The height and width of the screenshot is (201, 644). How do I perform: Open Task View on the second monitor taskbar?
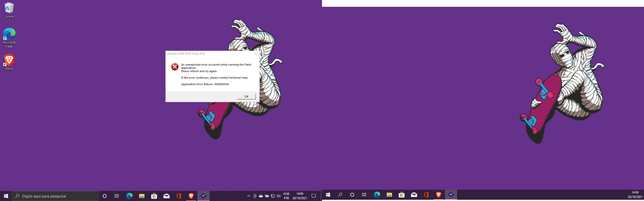pos(364,195)
